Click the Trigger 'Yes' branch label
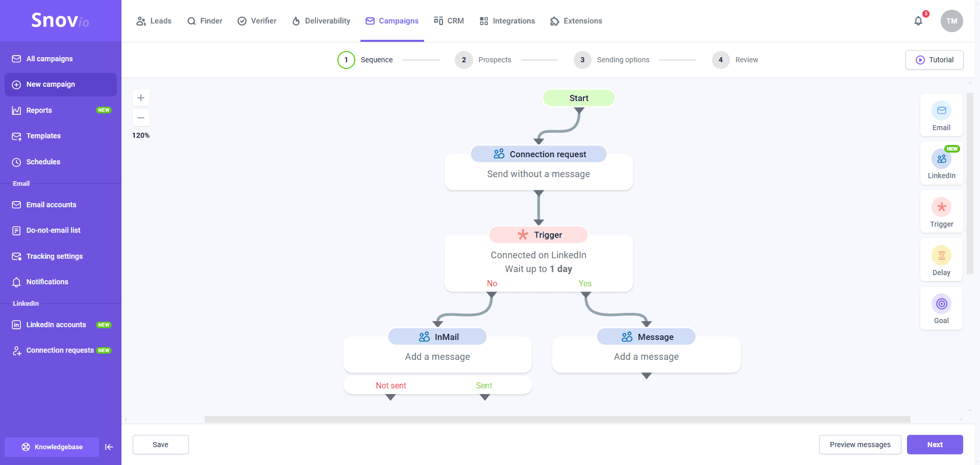The height and width of the screenshot is (465, 980). click(x=585, y=283)
